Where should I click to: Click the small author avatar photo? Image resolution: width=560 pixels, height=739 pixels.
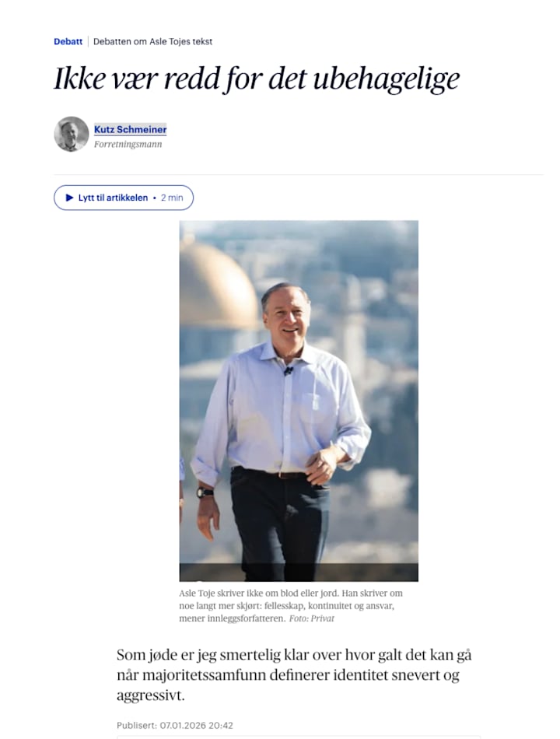pos(71,133)
